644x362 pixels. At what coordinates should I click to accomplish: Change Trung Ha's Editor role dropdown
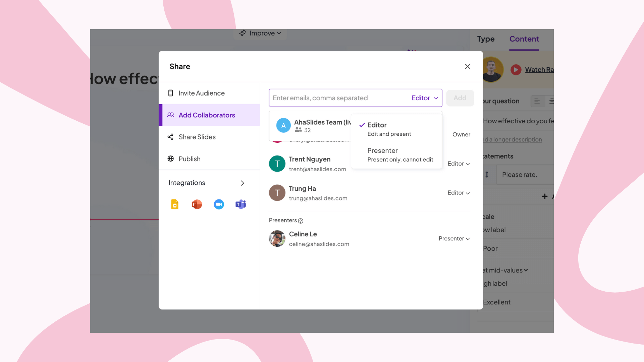(x=459, y=193)
